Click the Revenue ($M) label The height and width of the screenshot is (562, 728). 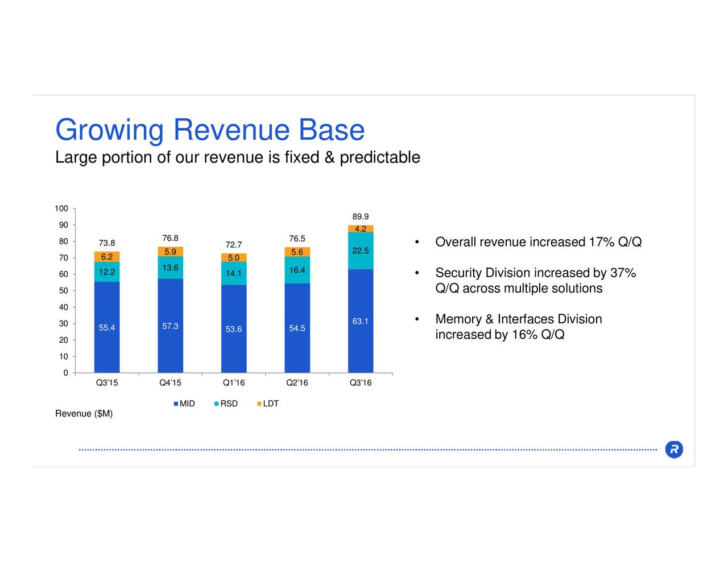click(84, 414)
